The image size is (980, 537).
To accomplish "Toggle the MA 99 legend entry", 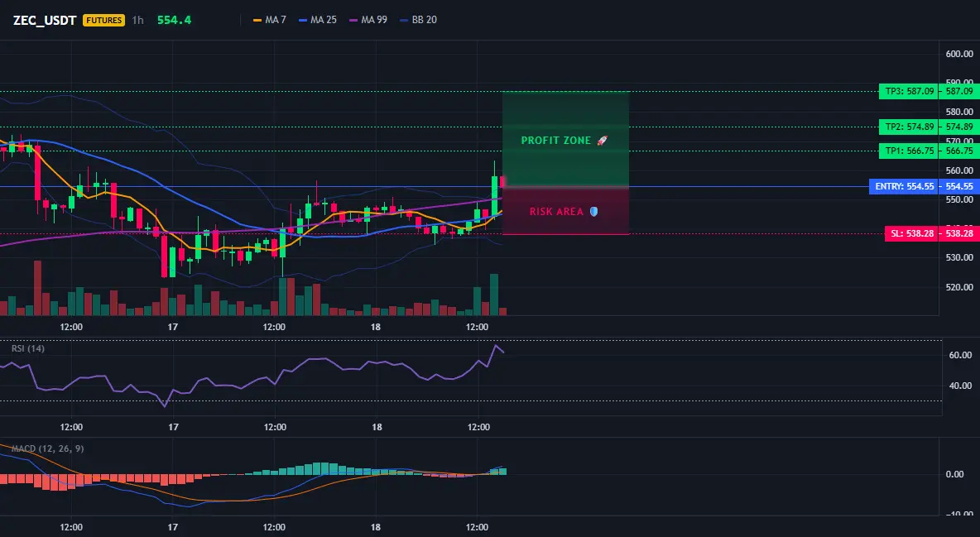I will point(368,20).
